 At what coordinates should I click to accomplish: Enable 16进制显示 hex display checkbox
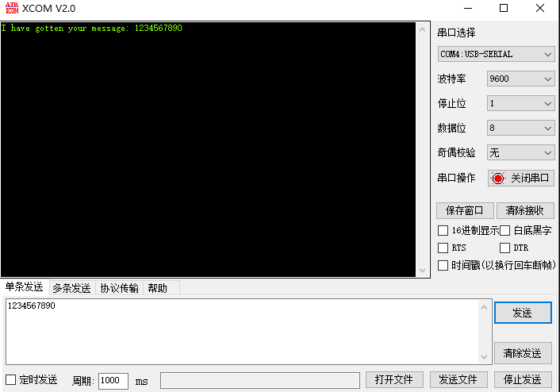pos(443,231)
